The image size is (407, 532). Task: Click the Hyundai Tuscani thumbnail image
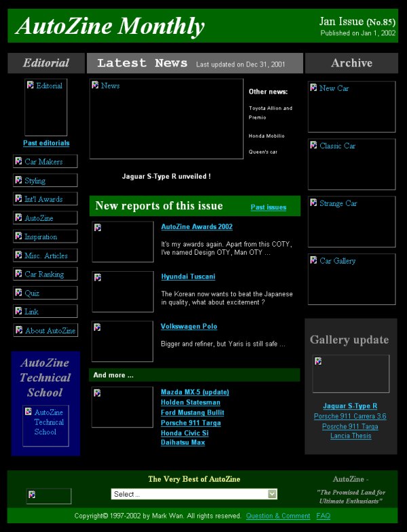(123, 292)
